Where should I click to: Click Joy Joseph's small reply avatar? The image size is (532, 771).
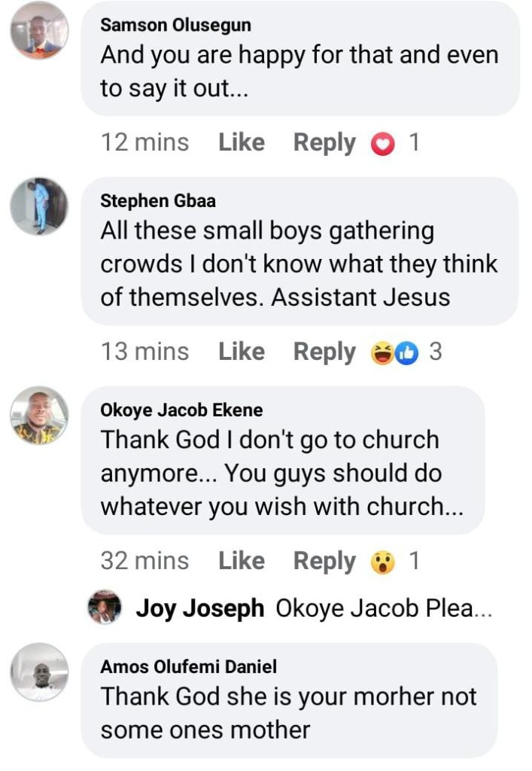pos(105,608)
